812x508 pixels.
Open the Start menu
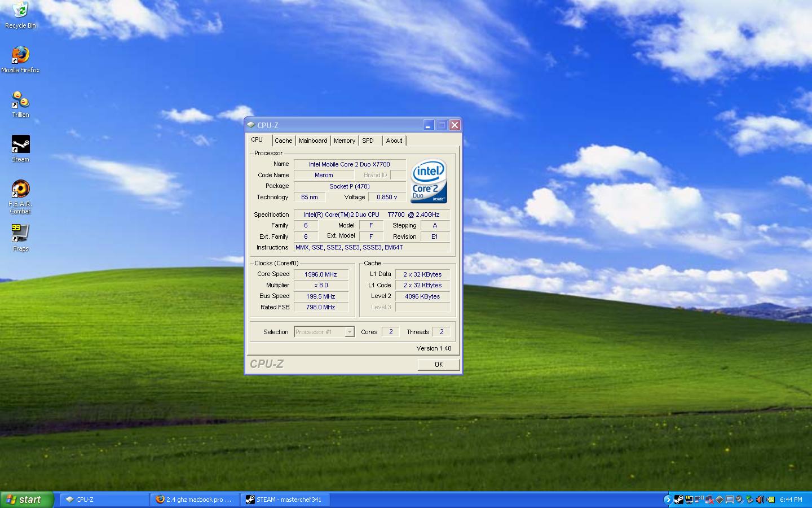pos(27,500)
